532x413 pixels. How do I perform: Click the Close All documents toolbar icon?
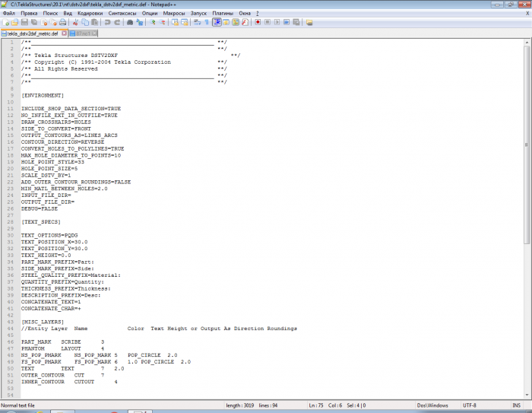53,22
